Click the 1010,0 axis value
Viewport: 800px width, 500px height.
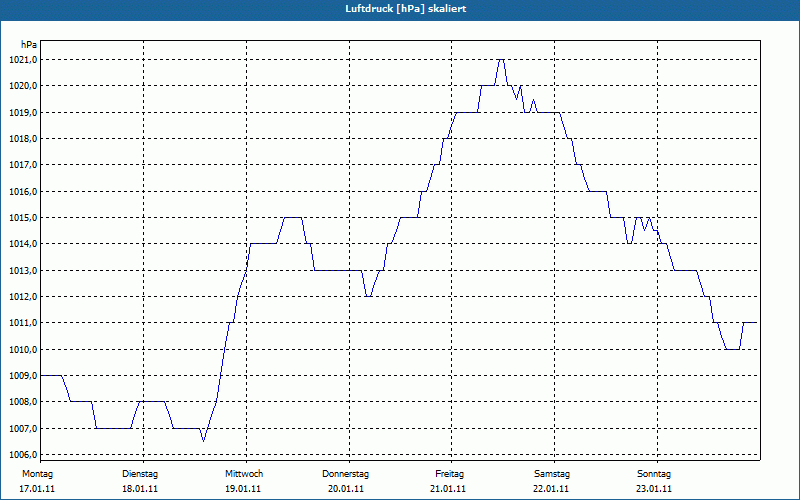[x=23, y=349]
